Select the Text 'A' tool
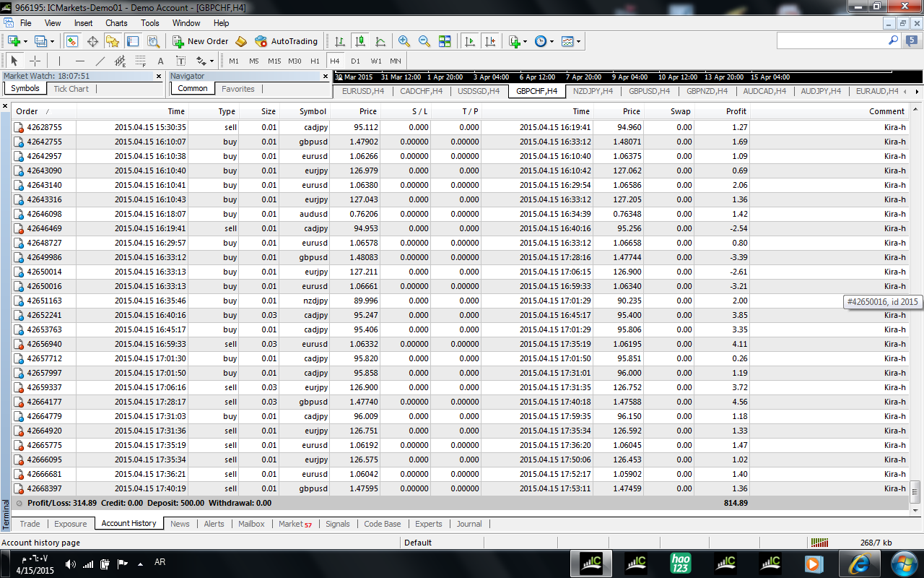 (161, 61)
